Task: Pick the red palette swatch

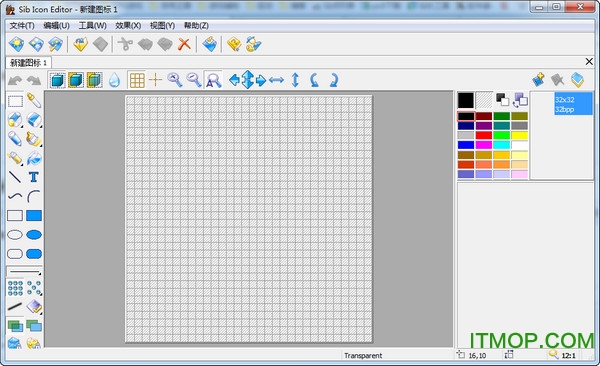Action: tap(484, 135)
